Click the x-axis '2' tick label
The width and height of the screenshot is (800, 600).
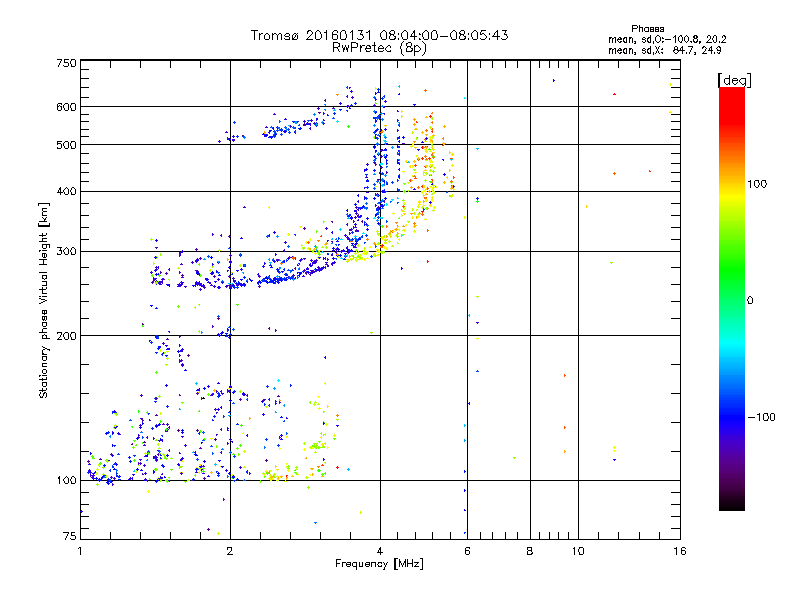(x=230, y=551)
